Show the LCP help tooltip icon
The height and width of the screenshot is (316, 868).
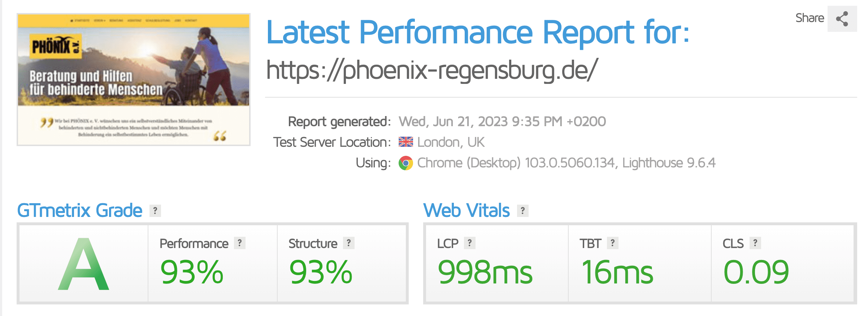point(469,243)
